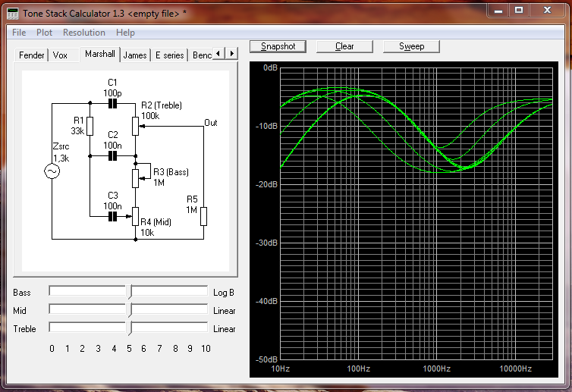Screen dimensions: 572x392
Task: Switch to the Vox tab
Action: point(60,55)
